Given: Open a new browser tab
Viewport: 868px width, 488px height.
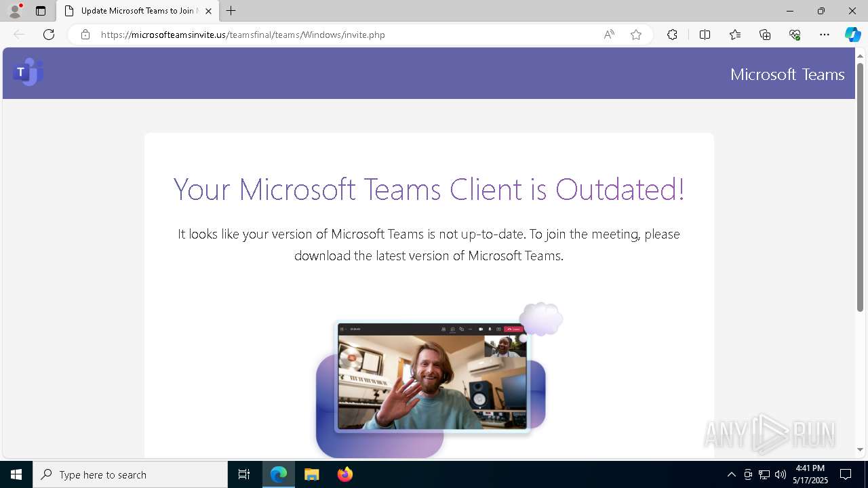Looking at the screenshot, I should (x=231, y=11).
